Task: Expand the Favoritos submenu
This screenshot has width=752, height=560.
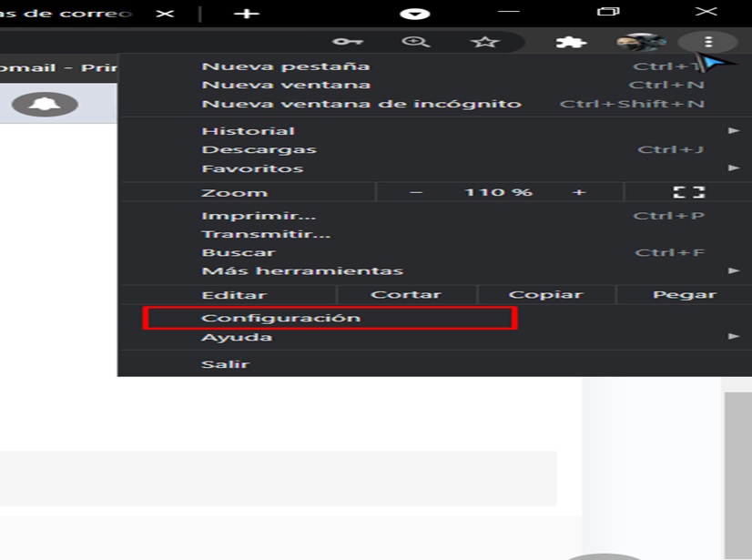Action: click(434, 168)
